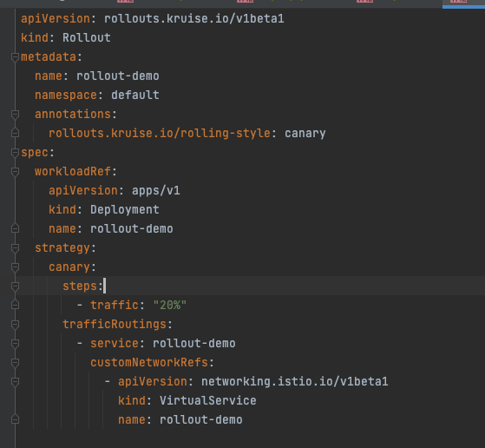Click 'rollout-demo' value under workloadRef name

pos(132,229)
